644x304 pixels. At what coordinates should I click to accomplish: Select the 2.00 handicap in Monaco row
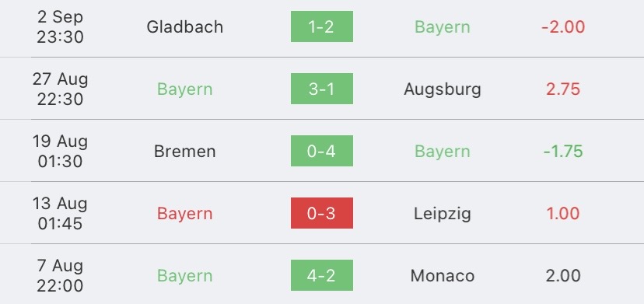click(563, 276)
